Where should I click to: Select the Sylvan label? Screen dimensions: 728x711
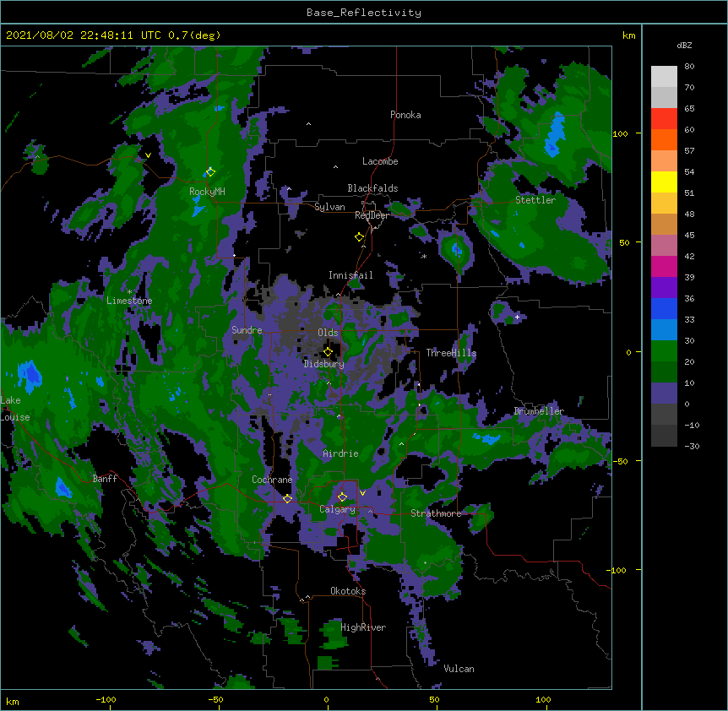329,207
